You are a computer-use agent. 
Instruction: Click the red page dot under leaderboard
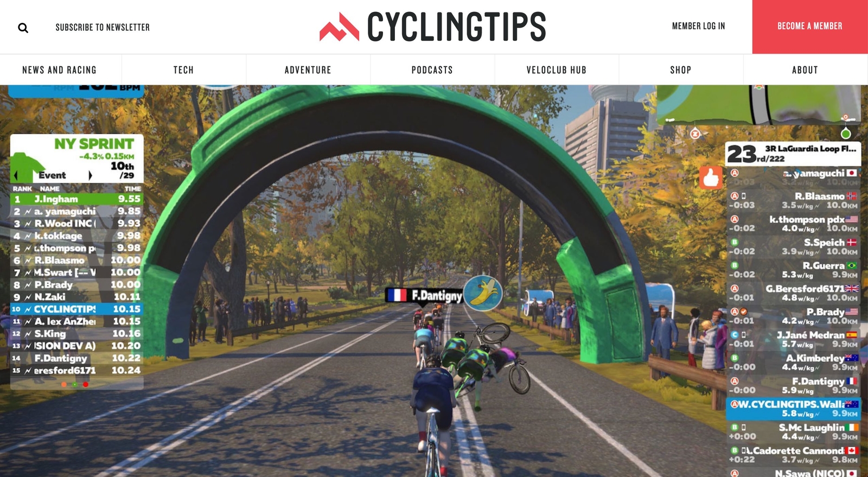click(x=85, y=384)
